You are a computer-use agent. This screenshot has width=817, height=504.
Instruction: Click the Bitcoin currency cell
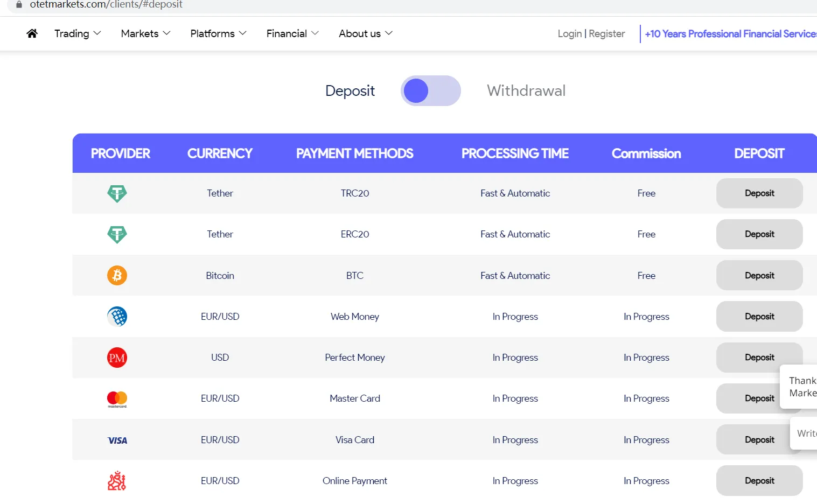[x=220, y=275]
